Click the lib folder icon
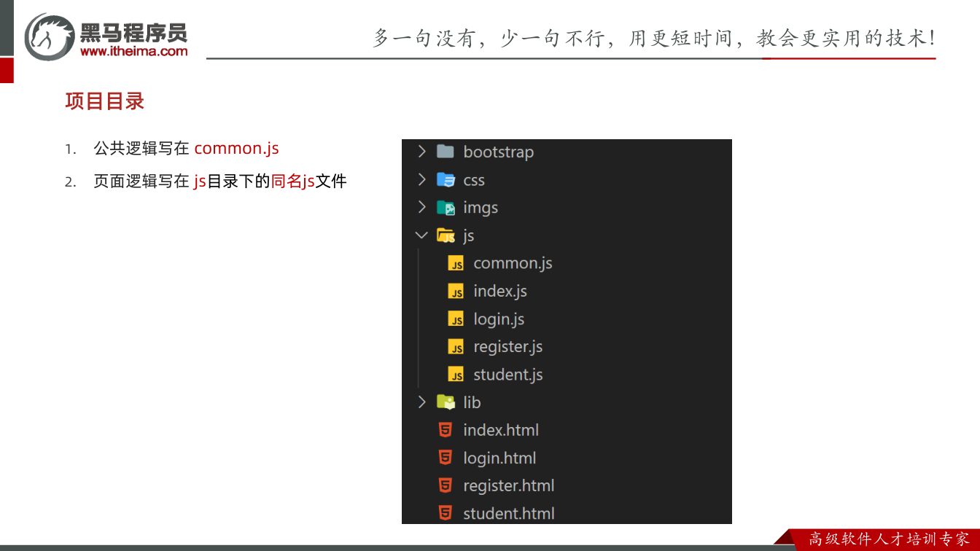 [x=446, y=402]
